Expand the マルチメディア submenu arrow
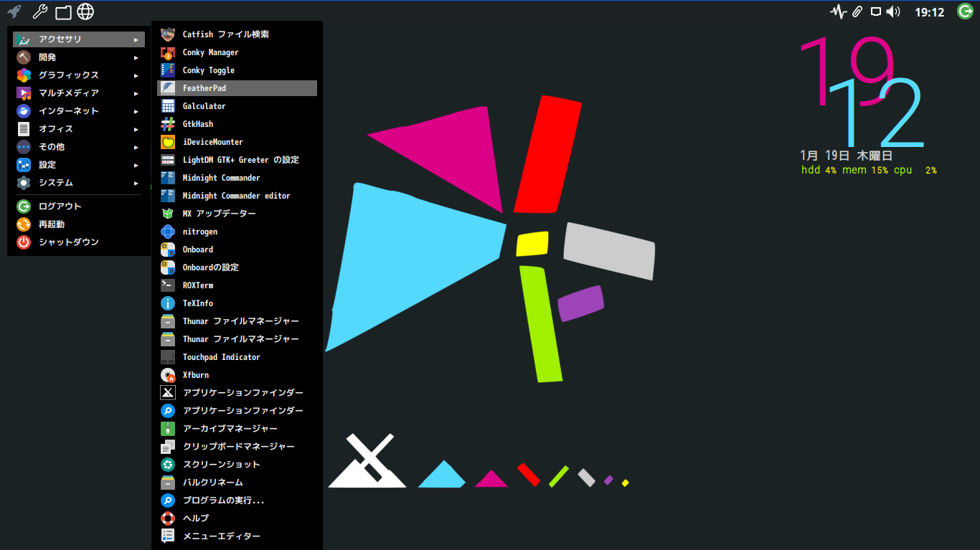This screenshot has width=980, height=550. click(x=136, y=93)
